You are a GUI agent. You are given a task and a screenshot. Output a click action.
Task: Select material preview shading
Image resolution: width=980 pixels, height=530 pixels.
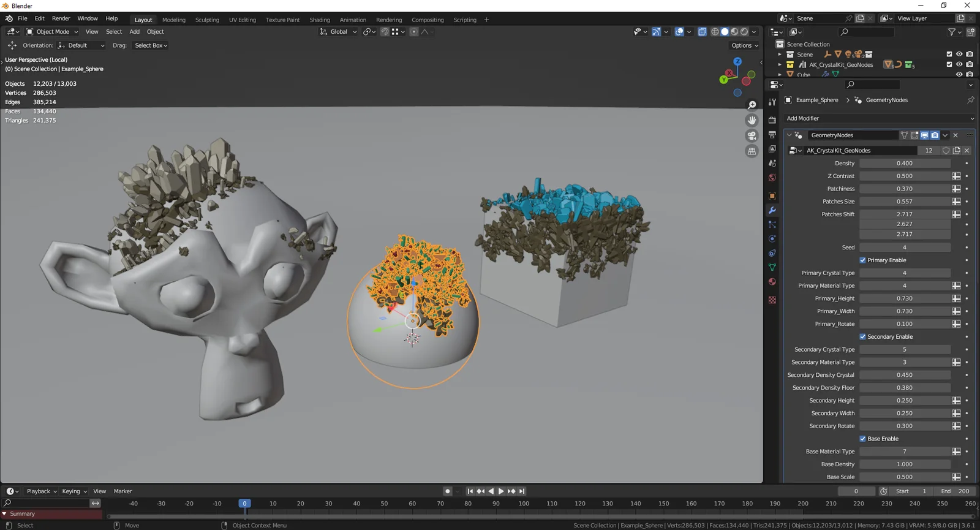click(x=734, y=32)
